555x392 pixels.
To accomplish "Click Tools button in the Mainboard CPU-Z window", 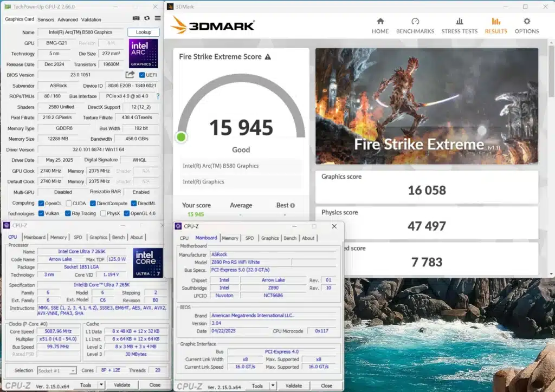I will 257,386.
